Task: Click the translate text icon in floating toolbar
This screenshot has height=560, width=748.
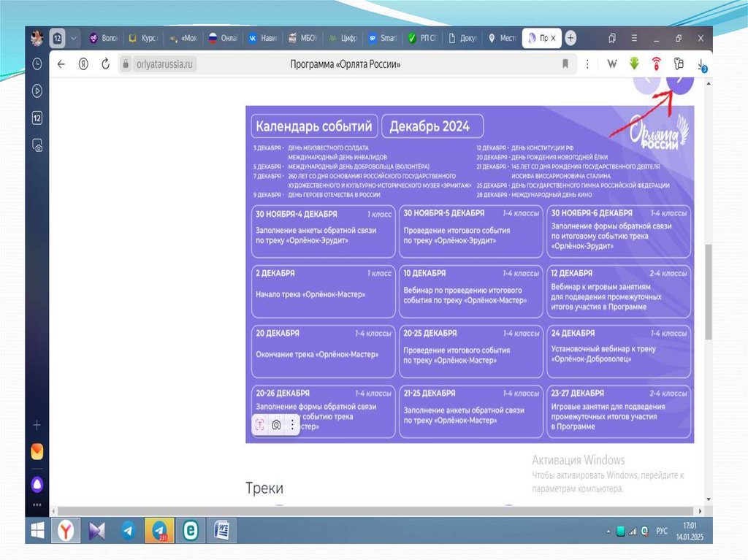Action: point(259,424)
